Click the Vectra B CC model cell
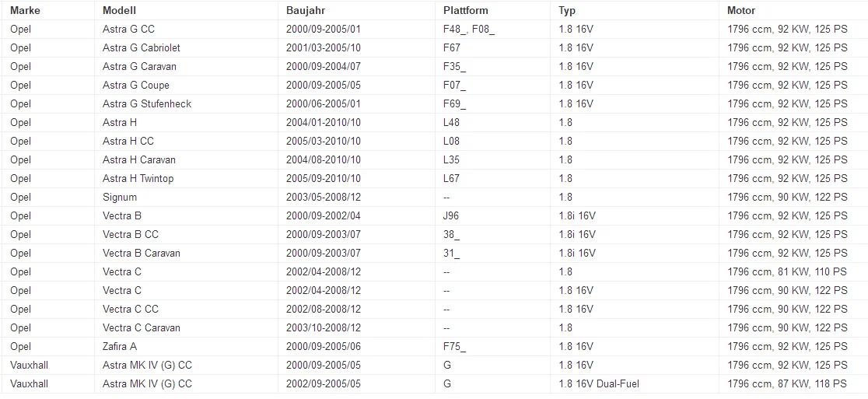 pyautogui.click(x=131, y=234)
